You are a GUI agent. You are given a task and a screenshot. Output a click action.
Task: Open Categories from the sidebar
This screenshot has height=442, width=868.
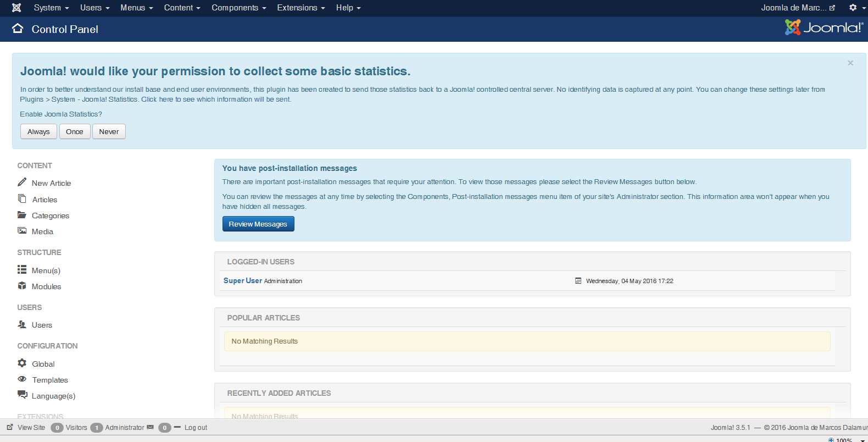51,216
